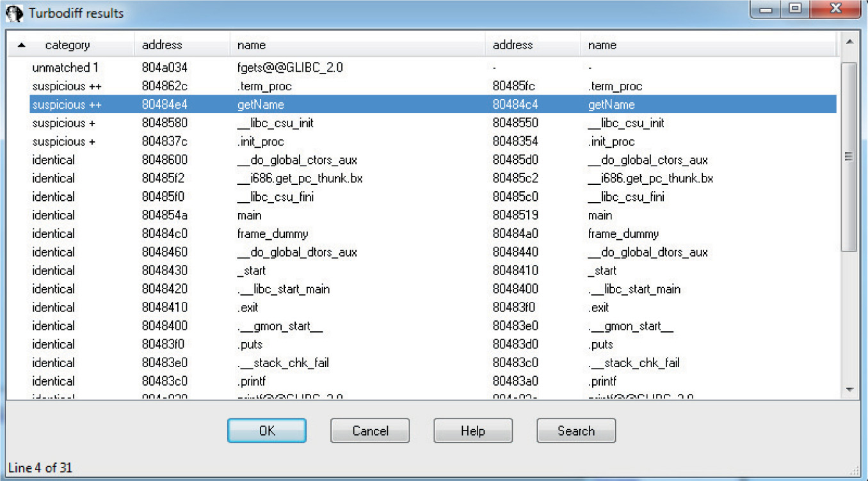Click address 804854a in the main row
The image size is (868, 481).
pyautogui.click(x=165, y=216)
